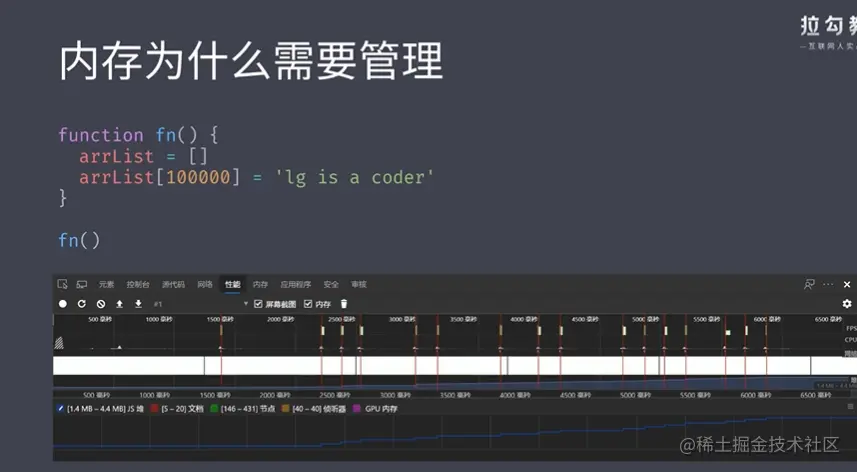The height and width of the screenshot is (472, 857).
Task: Click the standalone fn() call line
Action: [x=79, y=240]
